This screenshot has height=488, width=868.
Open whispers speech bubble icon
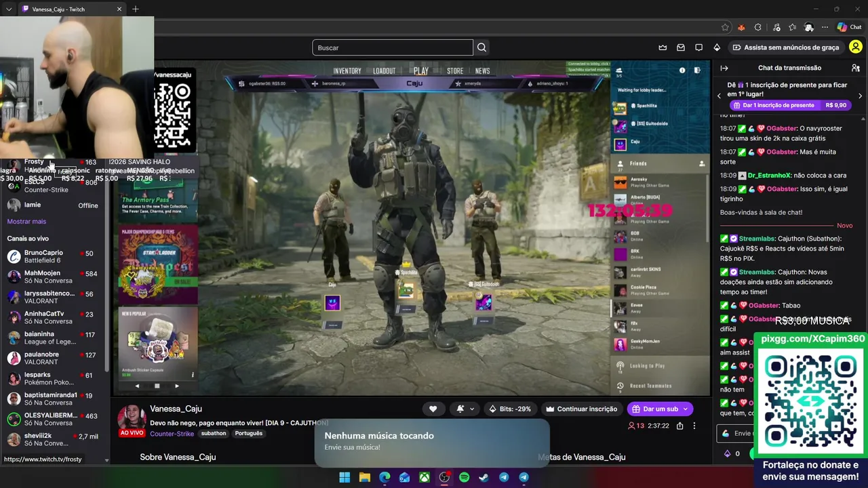tap(698, 47)
